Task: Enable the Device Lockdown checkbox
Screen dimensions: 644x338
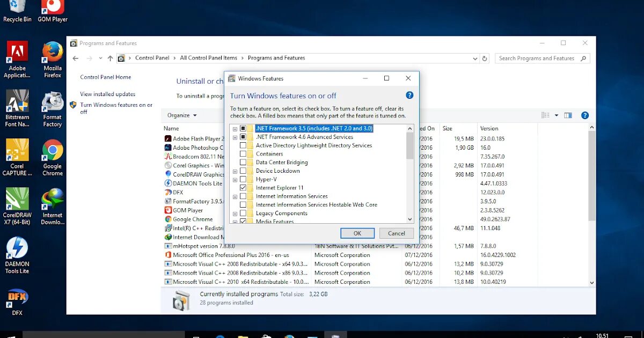Action: 243,171
